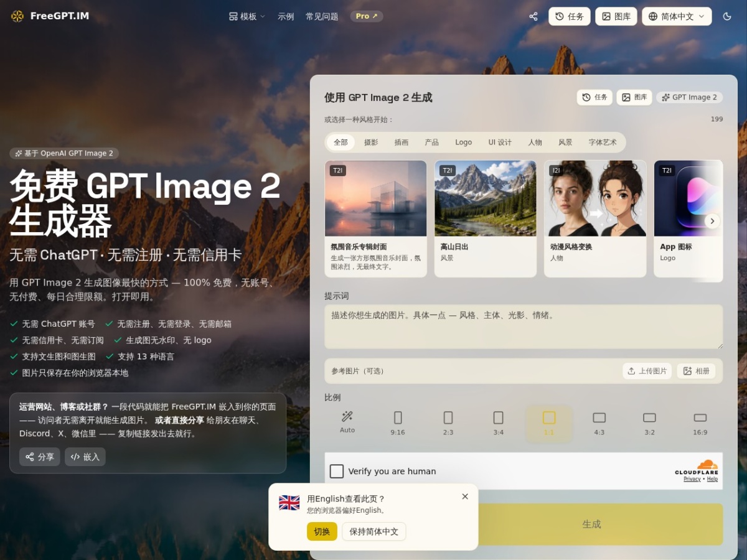Click 保持简体中文 button
Image resolution: width=747 pixels, height=560 pixels.
point(374,531)
